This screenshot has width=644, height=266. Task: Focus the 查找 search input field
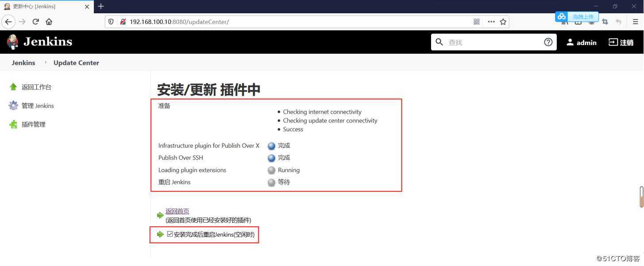(x=494, y=42)
